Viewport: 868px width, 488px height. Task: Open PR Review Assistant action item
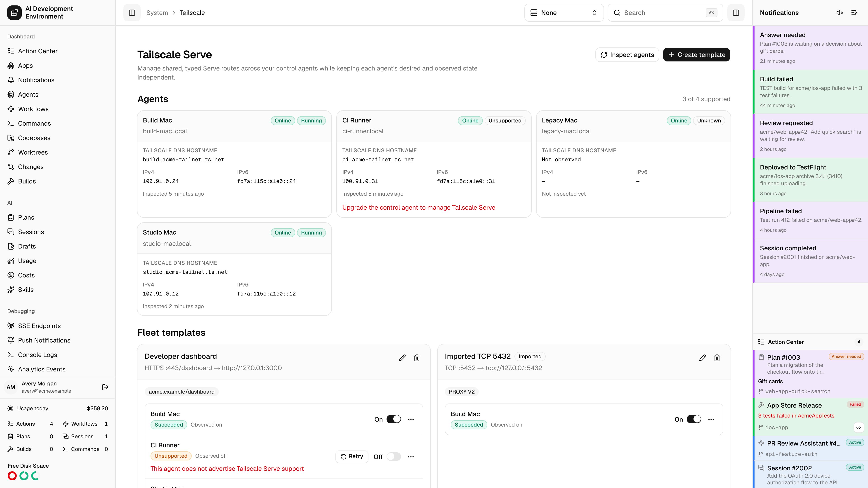[810, 449]
